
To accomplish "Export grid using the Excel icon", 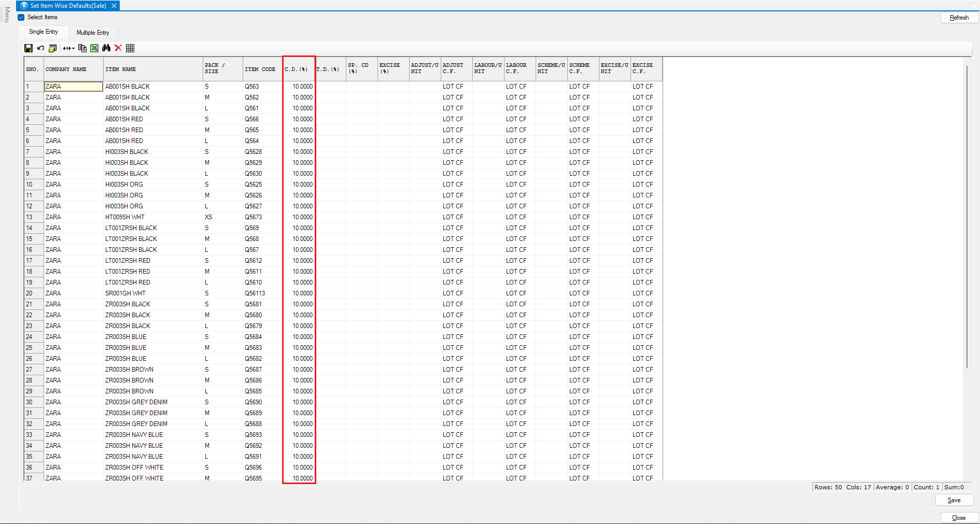I will [94, 48].
